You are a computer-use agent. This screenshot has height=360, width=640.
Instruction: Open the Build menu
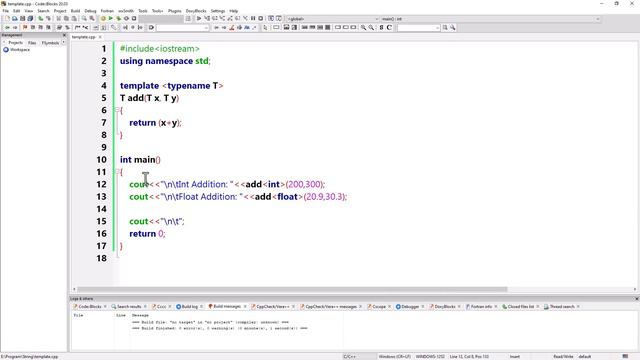pos(76,11)
